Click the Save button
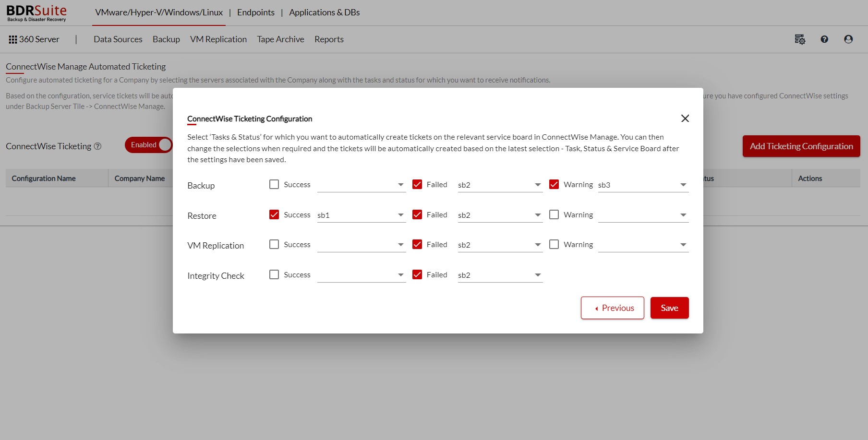Image resolution: width=868 pixels, height=440 pixels. click(670, 308)
